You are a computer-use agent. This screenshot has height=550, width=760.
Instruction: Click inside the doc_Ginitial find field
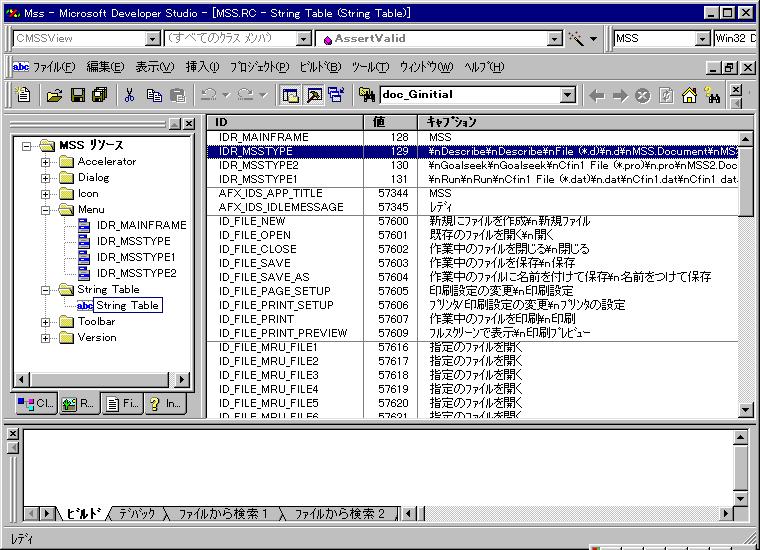pyautogui.click(x=469, y=95)
